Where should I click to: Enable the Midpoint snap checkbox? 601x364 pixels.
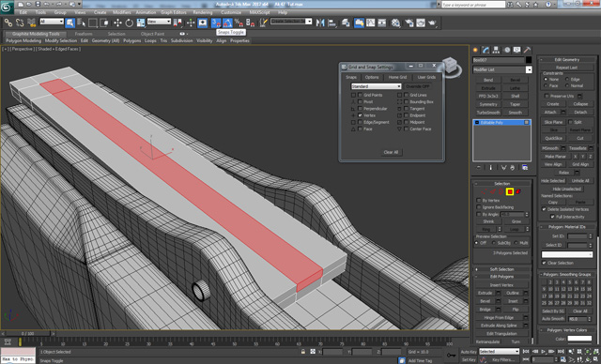click(x=406, y=122)
